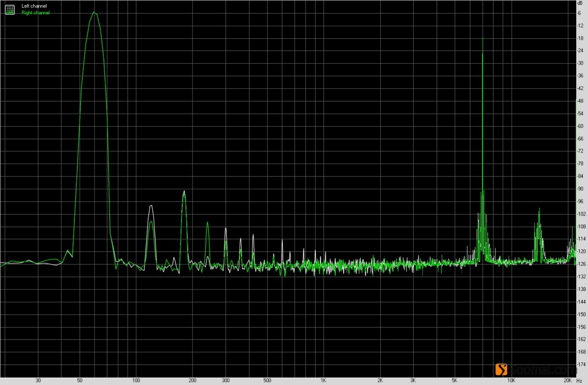Click the "-162" value on dB axis
Image resolution: width=588 pixels, height=385 pixels.
[x=582, y=339]
